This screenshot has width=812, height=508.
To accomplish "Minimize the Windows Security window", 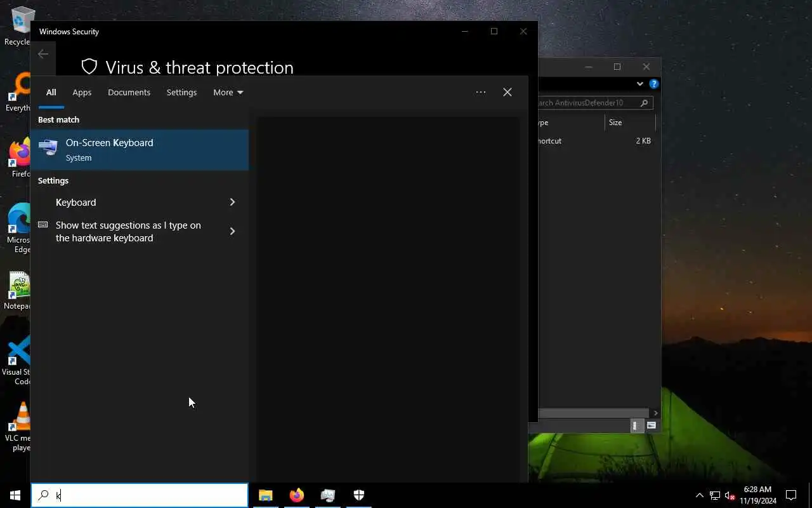I will tap(465, 31).
